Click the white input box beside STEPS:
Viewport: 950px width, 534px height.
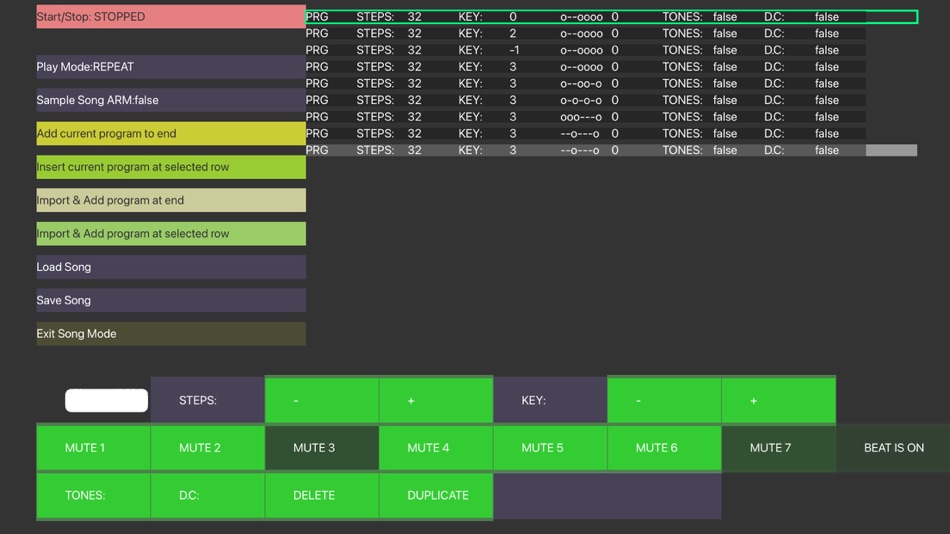point(107,400)
